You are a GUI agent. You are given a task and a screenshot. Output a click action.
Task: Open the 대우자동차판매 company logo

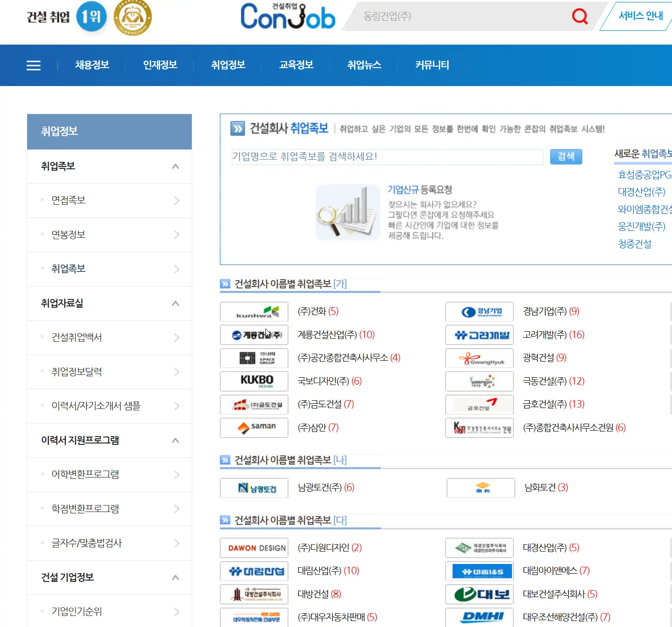point(254,617)
